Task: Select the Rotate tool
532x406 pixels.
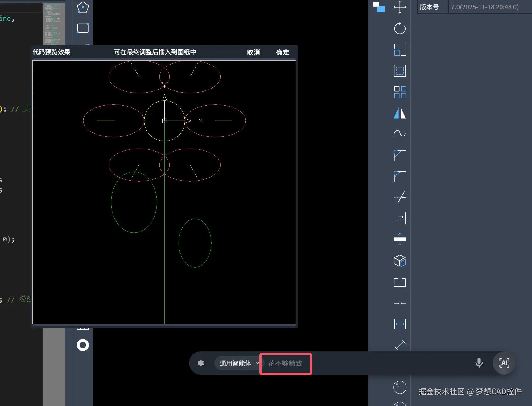Action: coord(399,29)
